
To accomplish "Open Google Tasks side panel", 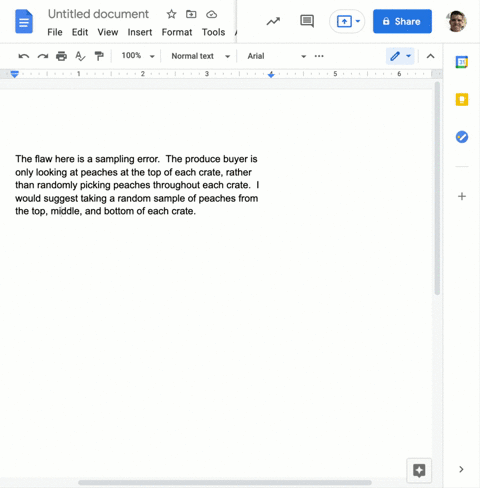I will point(462,137).
